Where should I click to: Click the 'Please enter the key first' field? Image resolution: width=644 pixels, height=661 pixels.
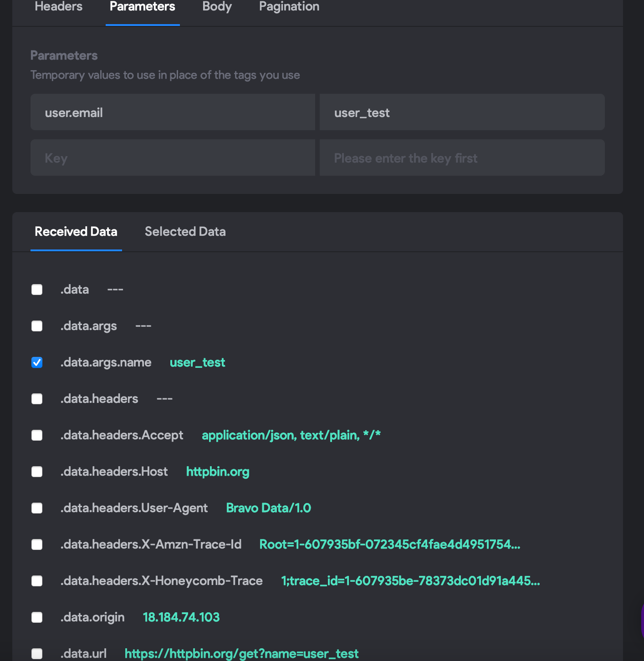click(462, 158)
